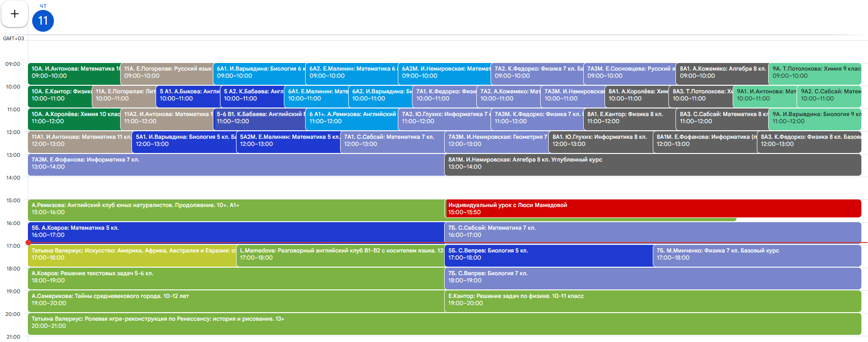Click the plus create event button
The width and height of the screenshot is (868, 342).
pyautogui.click(x=15, y=14)
